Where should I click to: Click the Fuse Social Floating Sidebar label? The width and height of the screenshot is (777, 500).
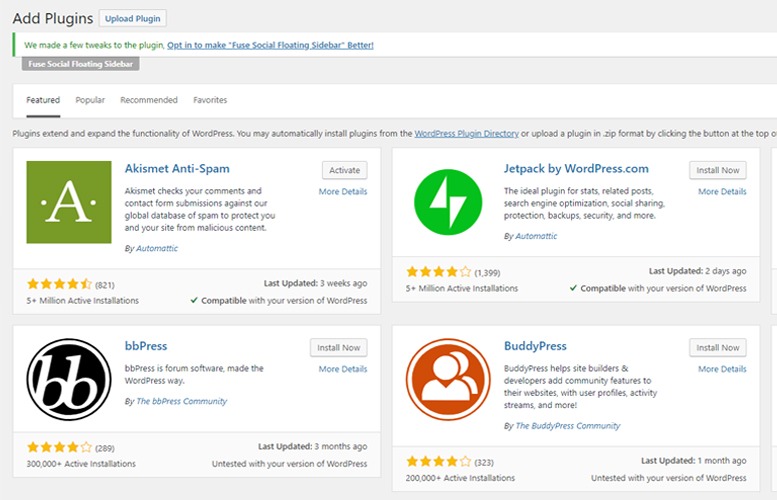[80, 64]
